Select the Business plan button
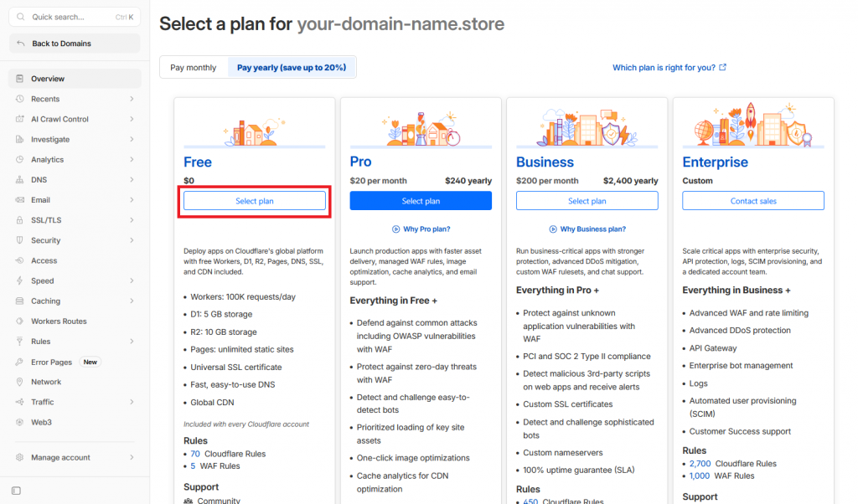 pos(587,201)
